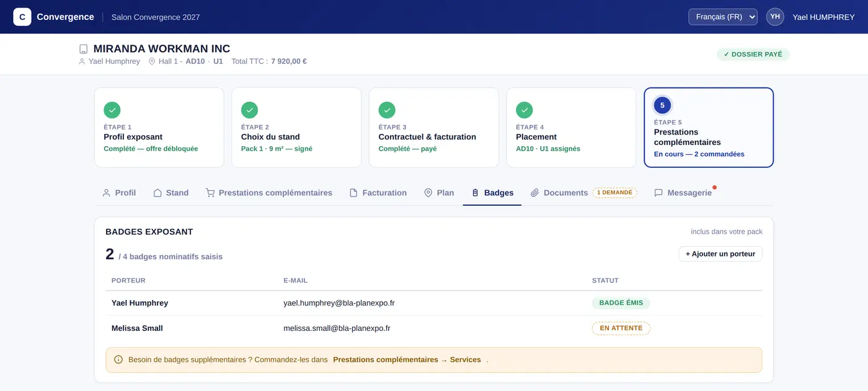Click the green checkmark of Étape 4
This screenshot has height=391, width=868.
point(525,110)
